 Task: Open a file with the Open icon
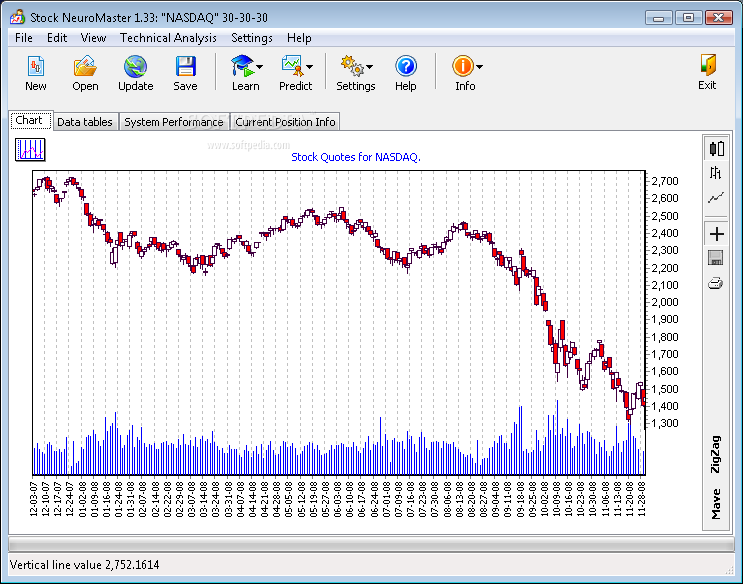click(85, 66)
